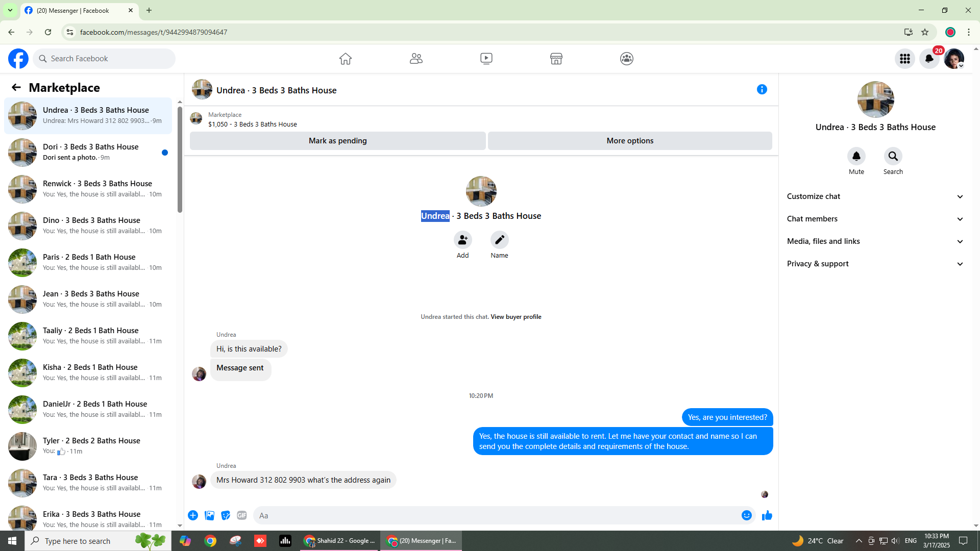Click the Windows taskbar search box
The image size is (980, 551).
coord(98,541)
